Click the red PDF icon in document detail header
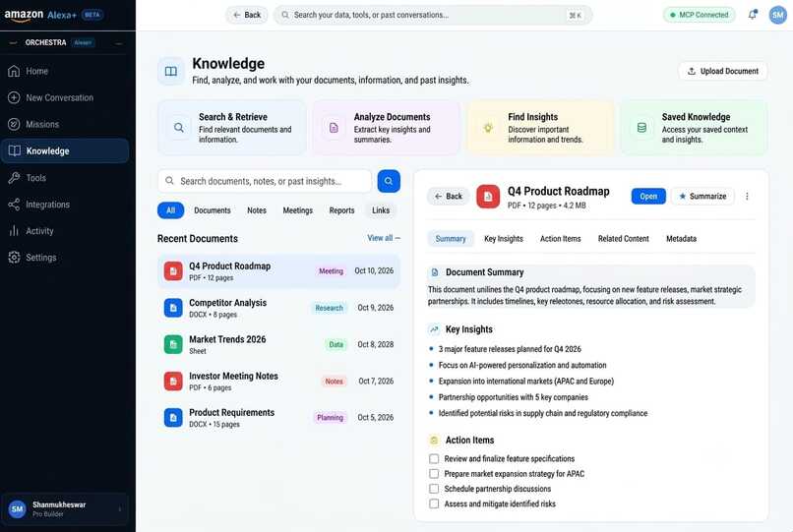Viewport: 793px width, 532px height. point(488,197)
